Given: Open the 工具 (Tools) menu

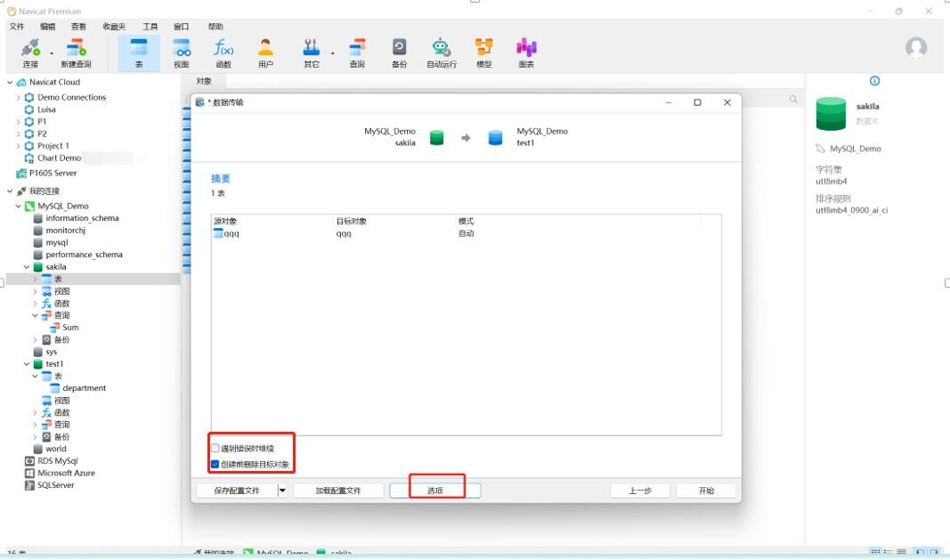Looking at the screenshot, I should (150, 28).
